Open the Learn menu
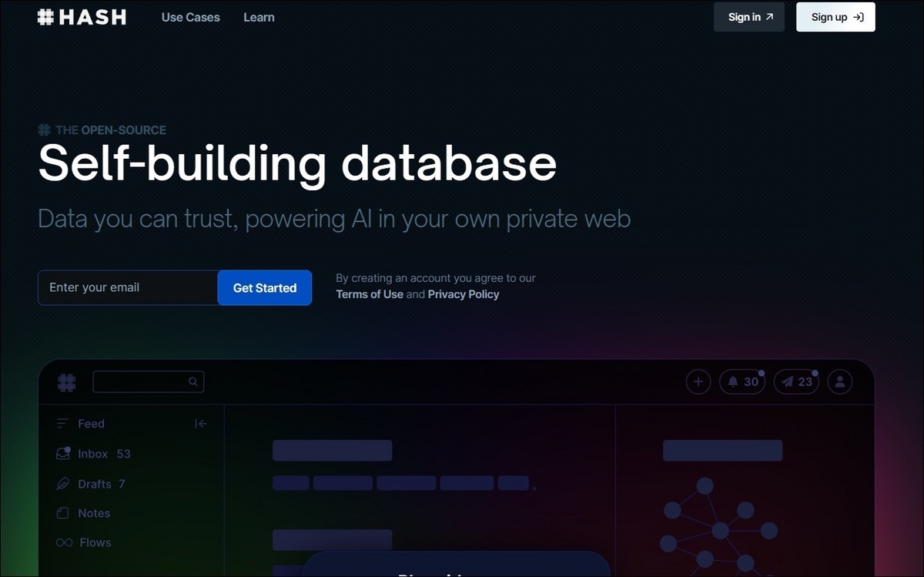This screenshot has height=577, width=924. 259,17
